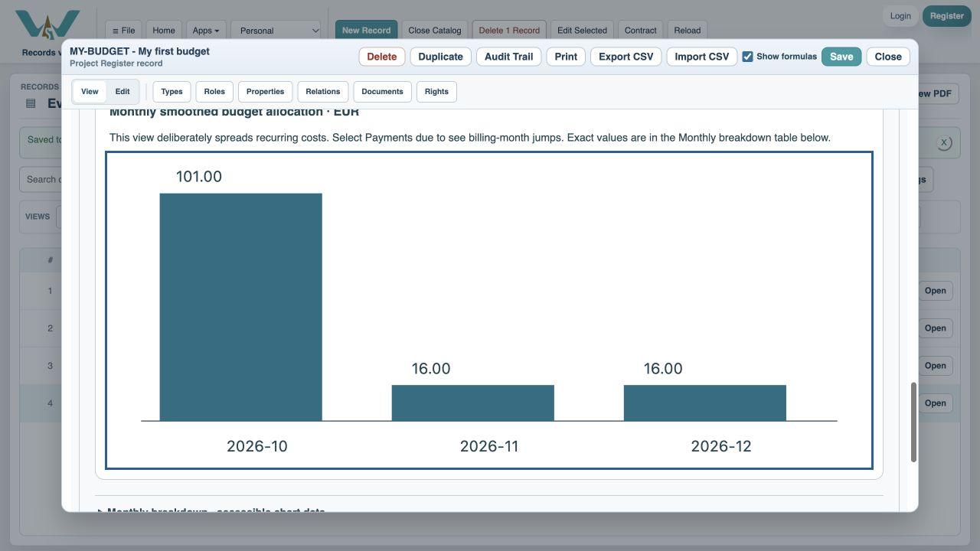Click the 2026-11 chart bar
980x551 pixels.
pos(472,403)
